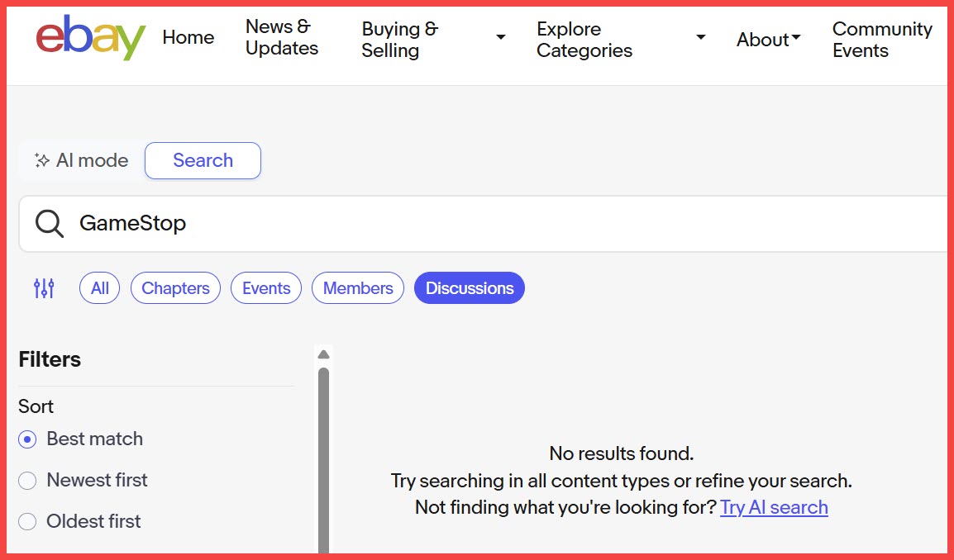This screenshot has width=954, height=560.
Task: Expand the Buying & Selling dropdown arrow
Action: 501,38
